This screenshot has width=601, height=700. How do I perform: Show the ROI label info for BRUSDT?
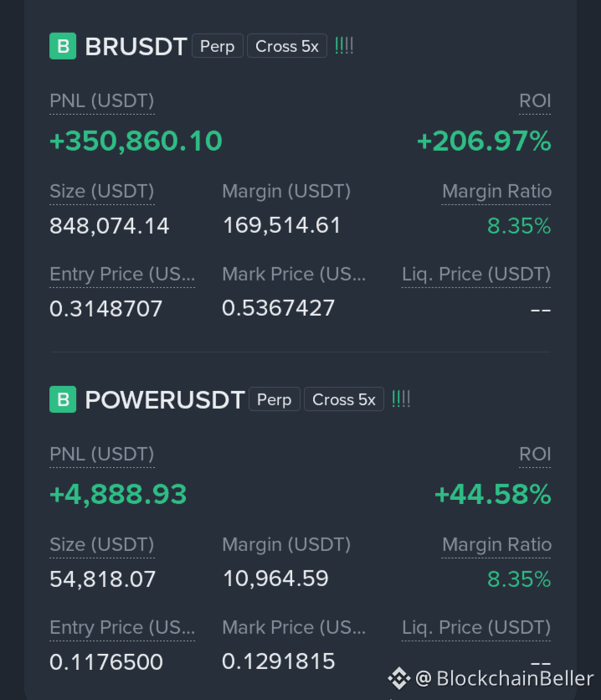(535, 101)
